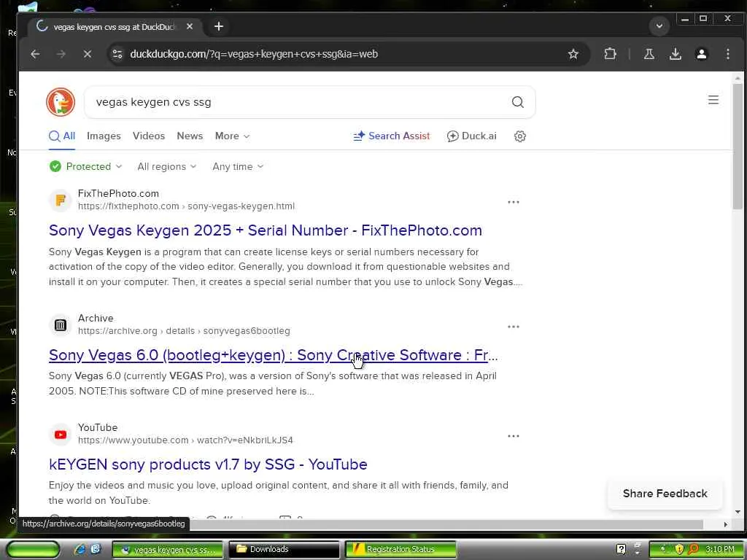747x560 pixels.
Task: Open the DuckDuckGo hamburger menu
Action: pyautogui.click(x=713, y=100)
